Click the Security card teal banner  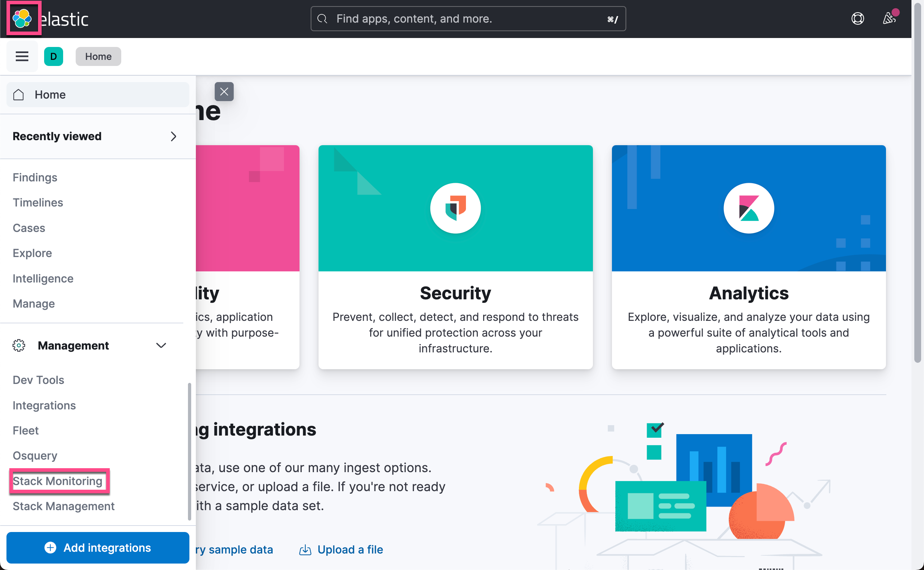(x=455, y=208)
